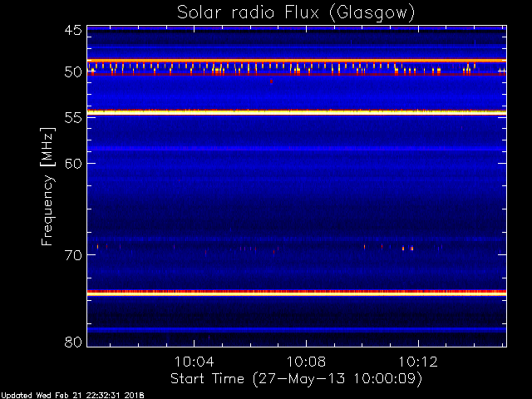This screenshot has width=532, height=399.
Task: Click the 'Updated Wed Feb 21 22:32:31 2018' timestamp
Action: (x=72, y=396)
